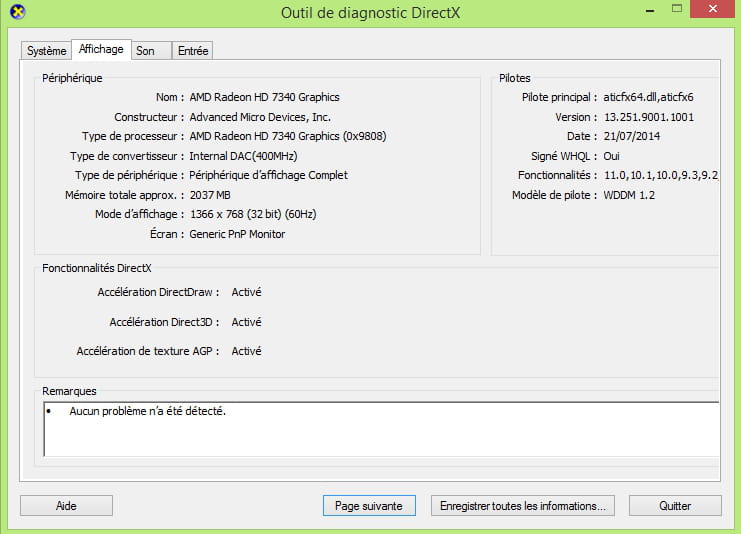Click the 'Modèle de pilote :' label
741x534 pixels.
coord(555,195)
